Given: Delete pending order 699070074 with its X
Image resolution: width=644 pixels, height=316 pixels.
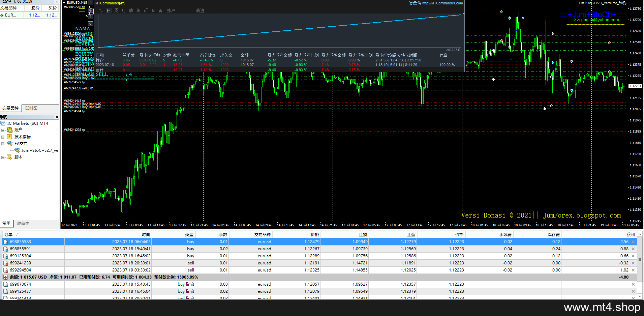Looking at the screenshot, I should (633, 284).
